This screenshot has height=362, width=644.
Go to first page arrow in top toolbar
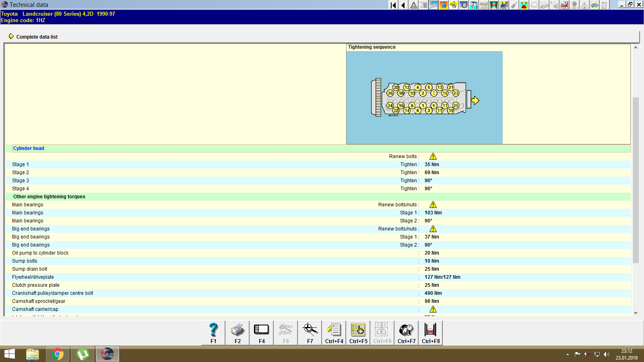coord(393,5)
